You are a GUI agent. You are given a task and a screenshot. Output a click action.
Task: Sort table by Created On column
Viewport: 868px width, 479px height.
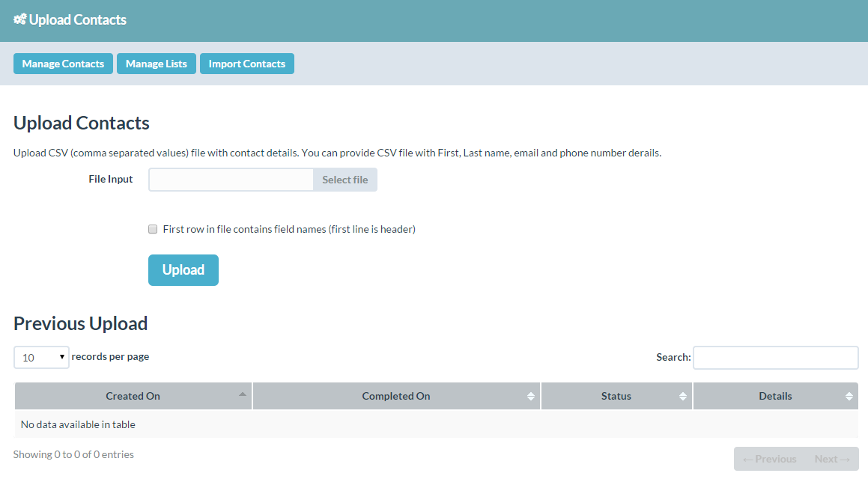(133, 396)
